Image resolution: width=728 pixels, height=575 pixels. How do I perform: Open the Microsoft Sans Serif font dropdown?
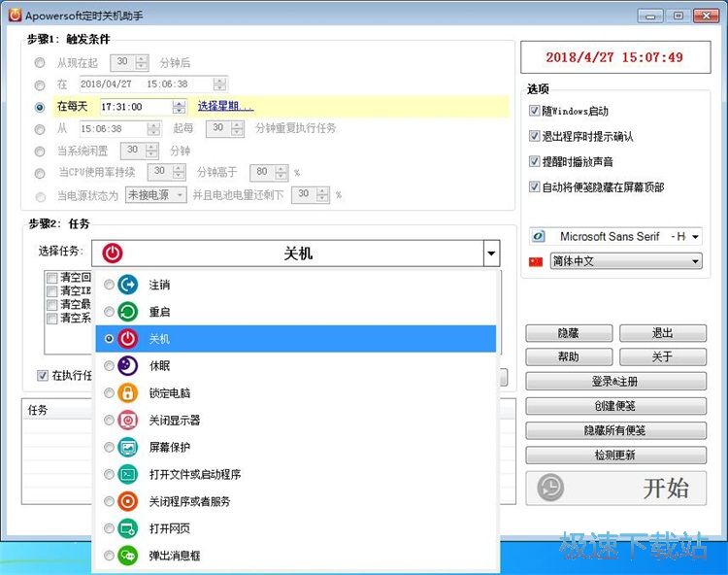pyautogui.click(x=695, y=236)
